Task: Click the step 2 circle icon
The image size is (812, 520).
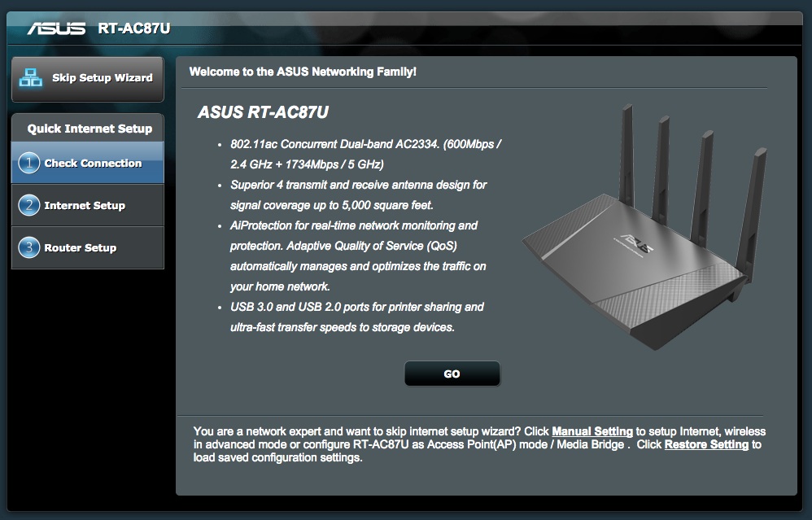Action: pyautogui.click(x=29, y=205)
